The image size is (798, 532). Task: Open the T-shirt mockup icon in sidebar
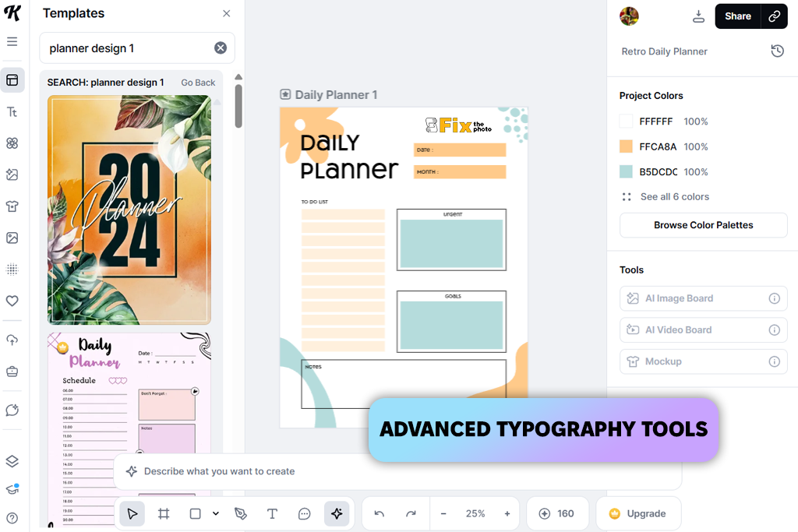pyautogui.click(x=12, y=206)
